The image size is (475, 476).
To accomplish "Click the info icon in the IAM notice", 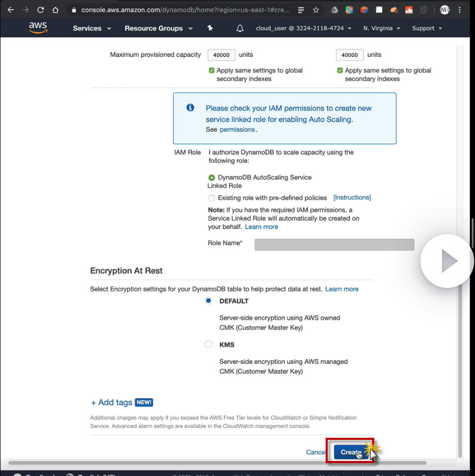I will [x=190, y=108].
